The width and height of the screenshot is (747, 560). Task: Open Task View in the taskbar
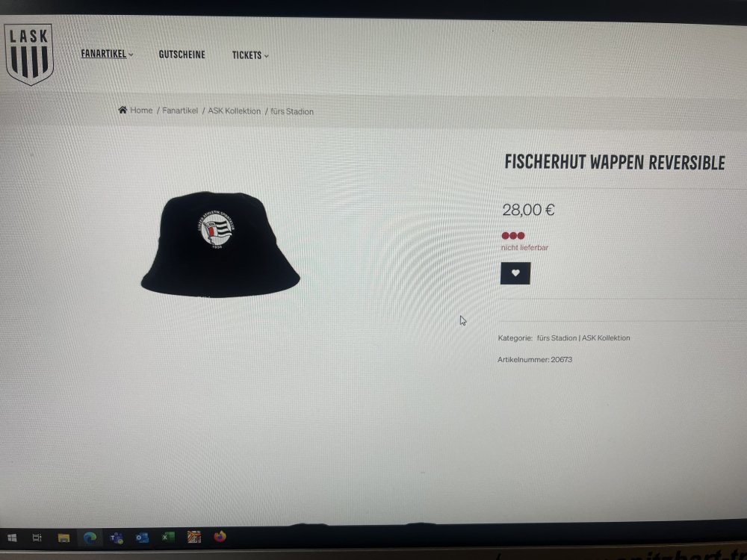pyautogui.click(x=37, y=538)
